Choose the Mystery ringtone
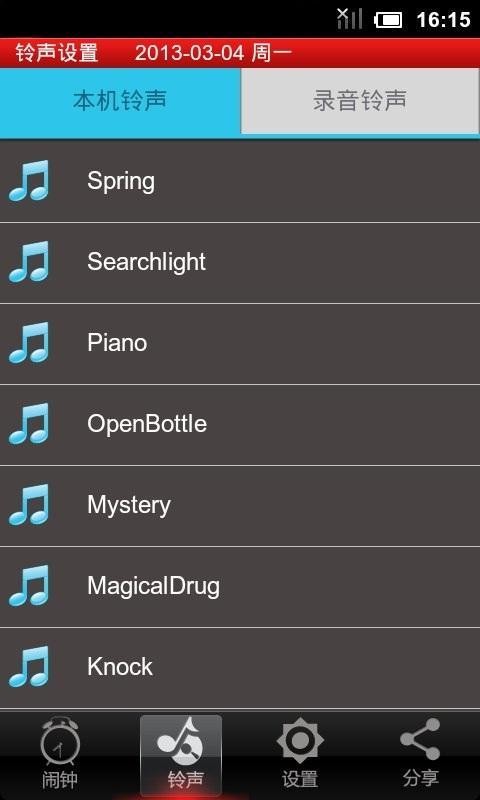This screenshot has width=480, height=800. [240, 506]
